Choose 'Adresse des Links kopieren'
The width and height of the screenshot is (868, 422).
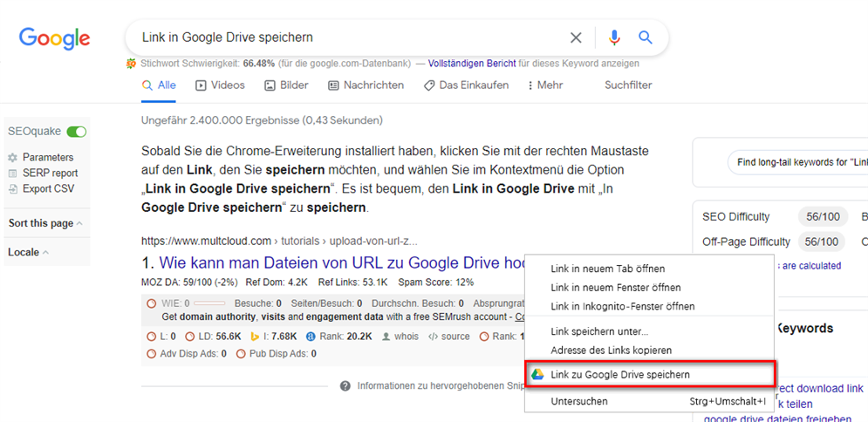[x=611, y=350]
